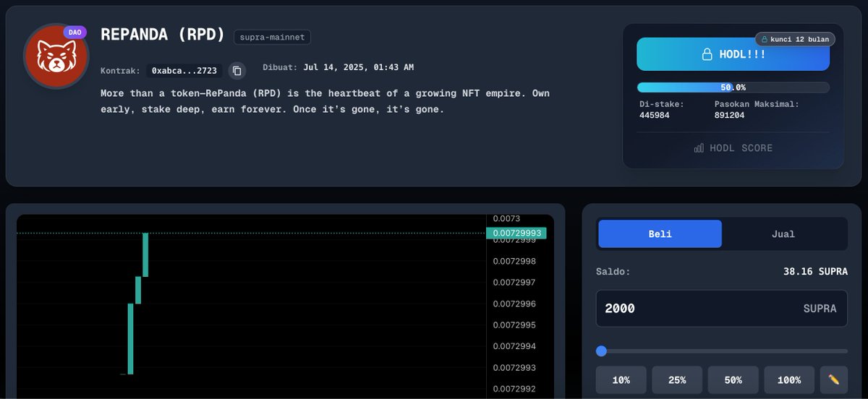Screen dimensions: 868x399
Task: Copy the contract address with the copy icon
Action: pos(237,71)
